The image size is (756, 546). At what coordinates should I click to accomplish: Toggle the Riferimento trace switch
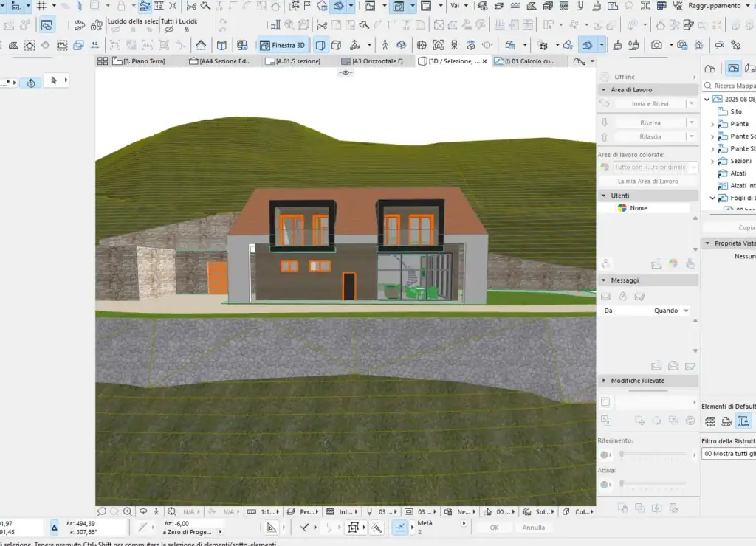pos(605,455)
